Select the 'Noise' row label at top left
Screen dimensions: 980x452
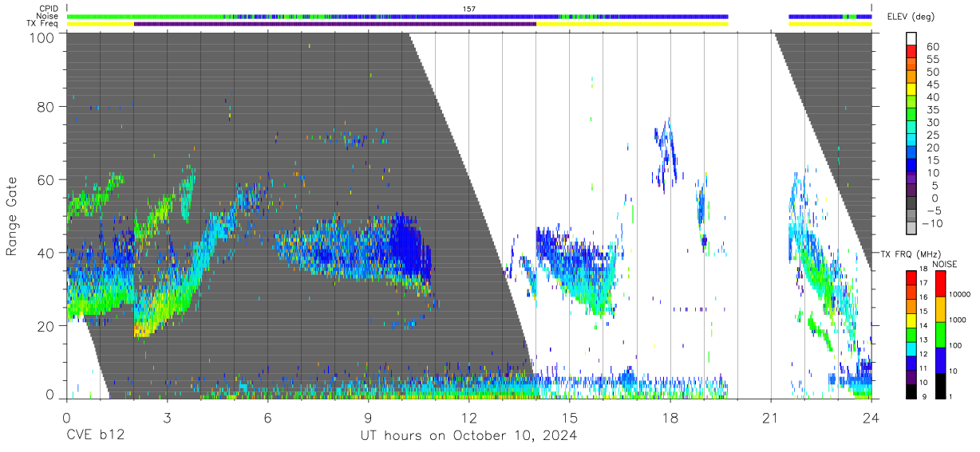tap(47, 16)
